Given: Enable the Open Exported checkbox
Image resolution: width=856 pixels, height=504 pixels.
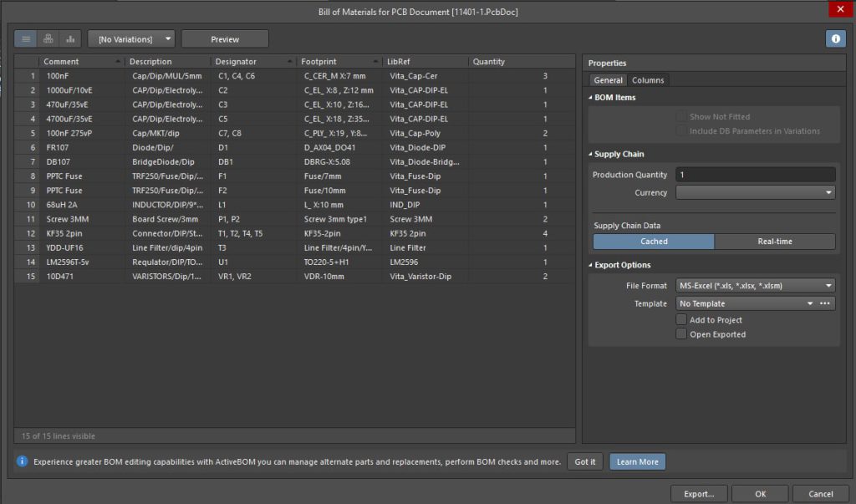Looking at the screenshot, I should click(682, 334).
